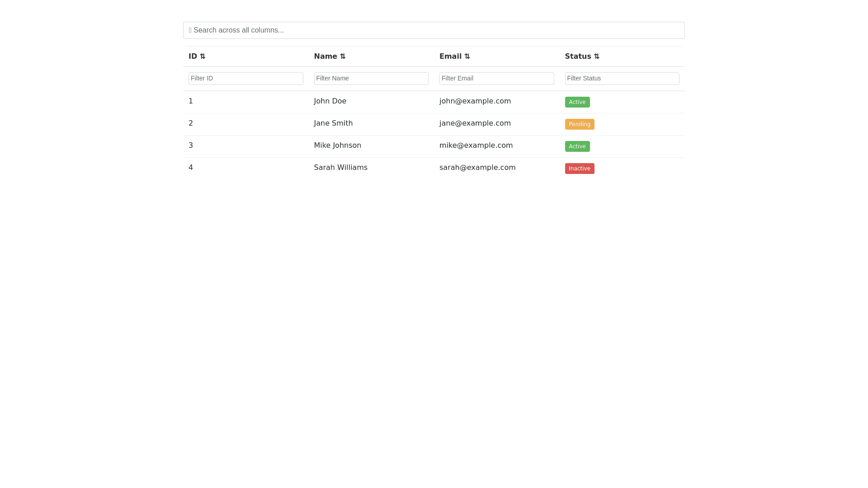Select the john@example.com email cell
The height and width of the screenshot is (488, 868).
pyautogui.click(x=475, y=101)
